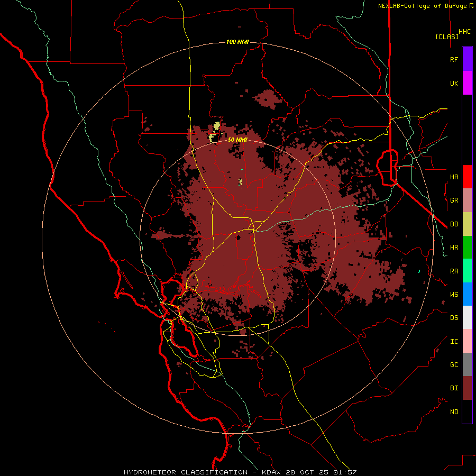
Task: Click the HHC product label
Action: click(x=464, y=32)
